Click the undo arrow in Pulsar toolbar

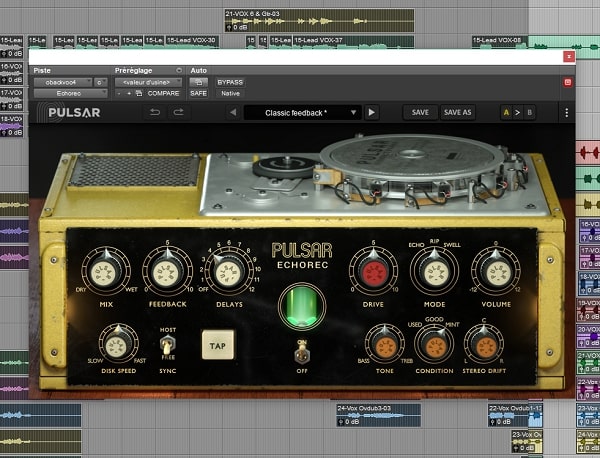tap(155, 112)
